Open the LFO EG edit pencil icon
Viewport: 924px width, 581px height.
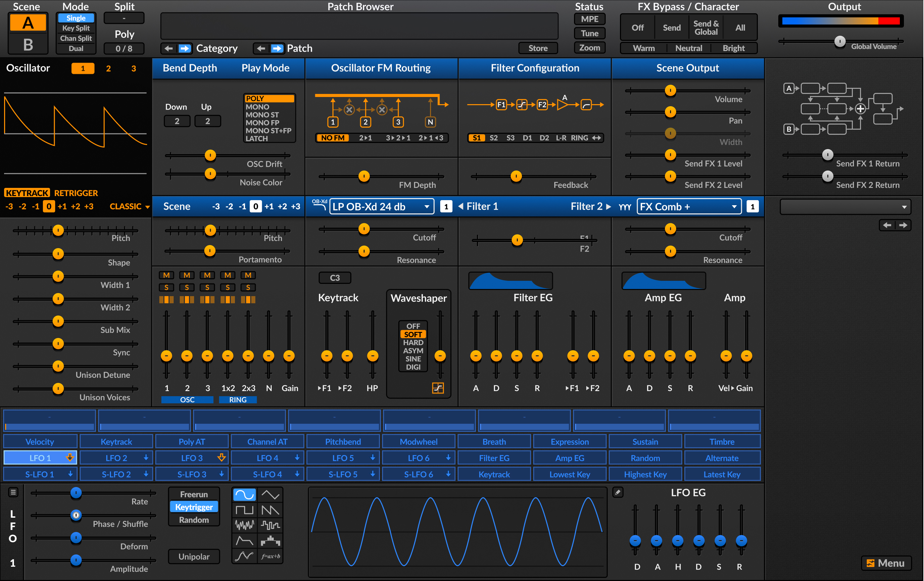click(x=617, y=493)
